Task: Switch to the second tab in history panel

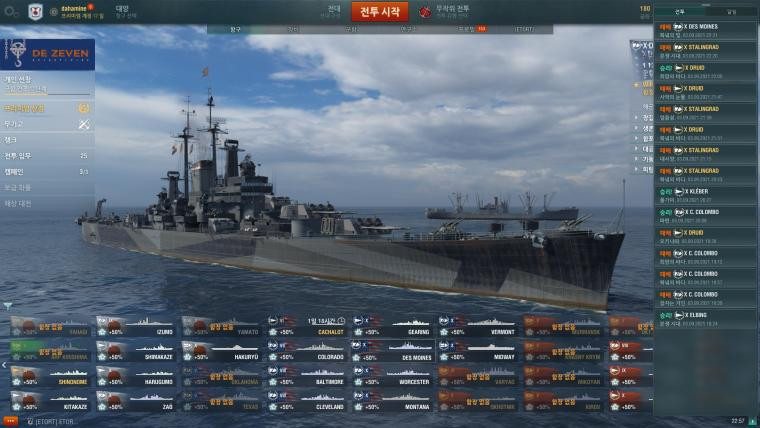Action: point(731,12)
